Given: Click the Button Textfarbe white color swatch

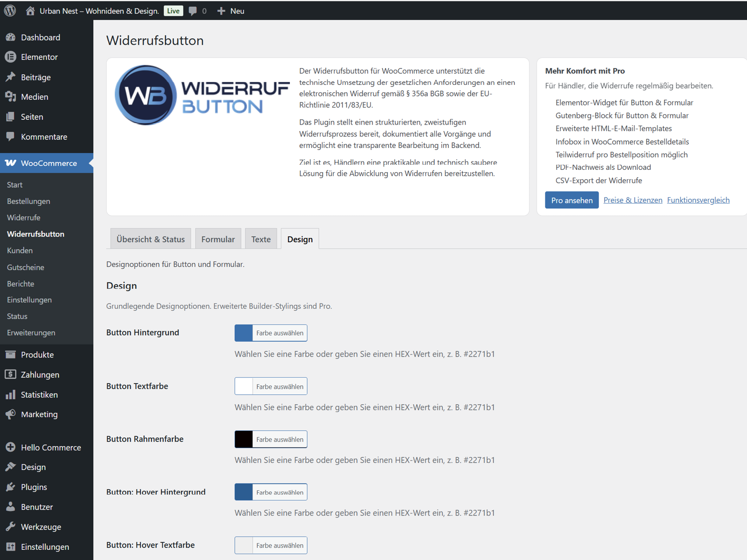Looking at the screenshot, I should [x=244, y=386].
